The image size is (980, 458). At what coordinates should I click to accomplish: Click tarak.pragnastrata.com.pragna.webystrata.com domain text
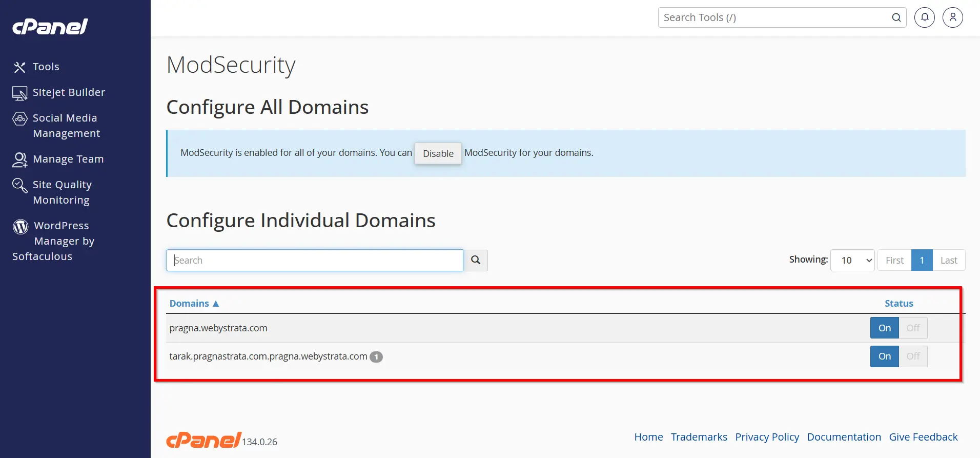[269, 356]
